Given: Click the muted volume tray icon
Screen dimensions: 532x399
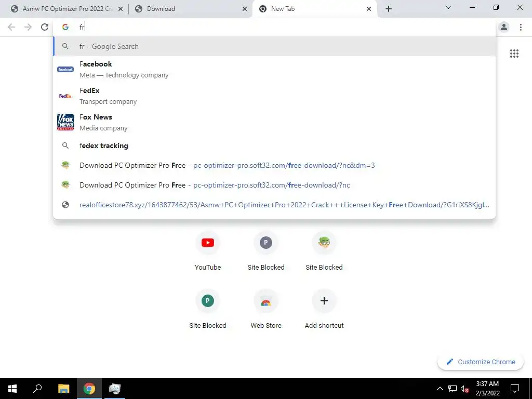Looking at the screenshot, I should pyautogui.click(x=465, y=389).
